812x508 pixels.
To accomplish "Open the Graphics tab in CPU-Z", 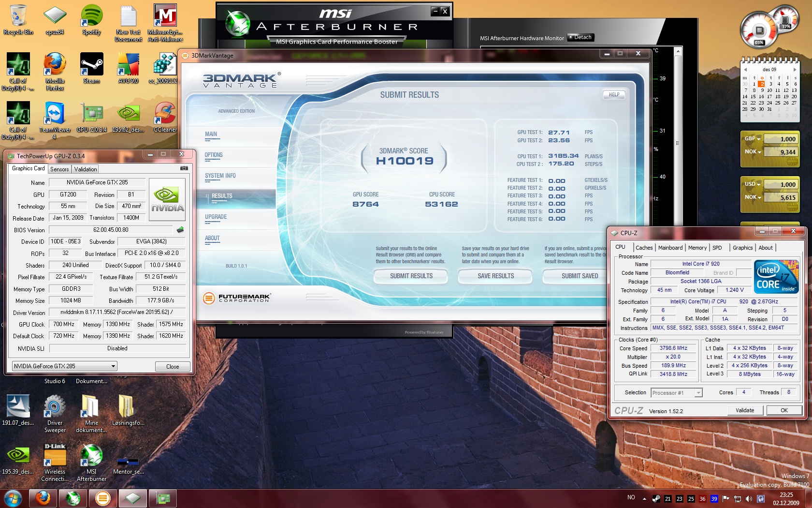I will pyautogui.click(x=742, y=248).
